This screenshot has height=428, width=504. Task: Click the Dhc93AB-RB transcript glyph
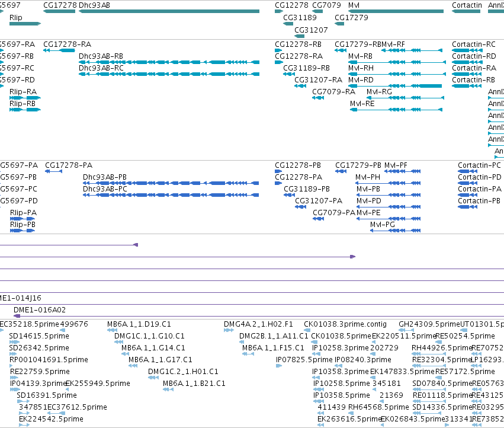pyautogui.click(x=169, y=62)
